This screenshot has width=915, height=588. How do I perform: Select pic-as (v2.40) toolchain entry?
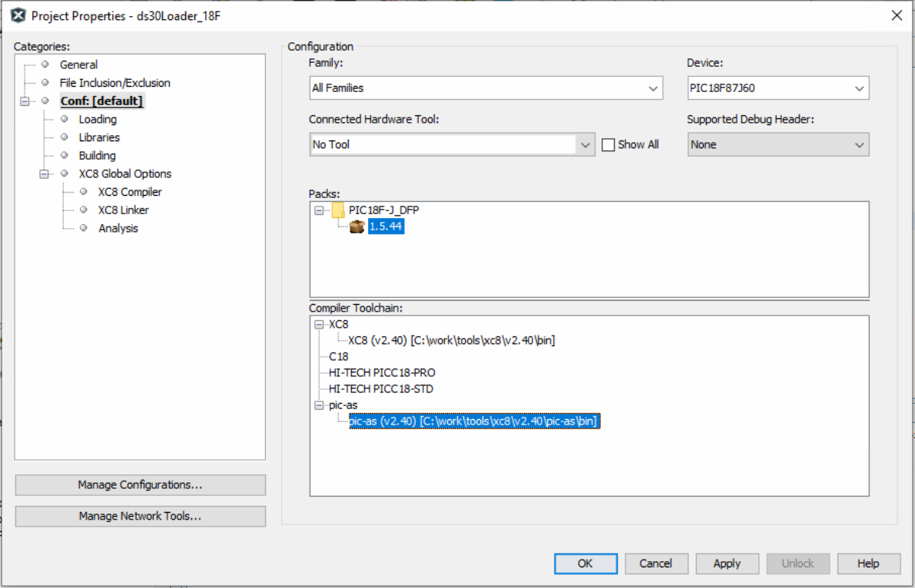coord(475,421)
